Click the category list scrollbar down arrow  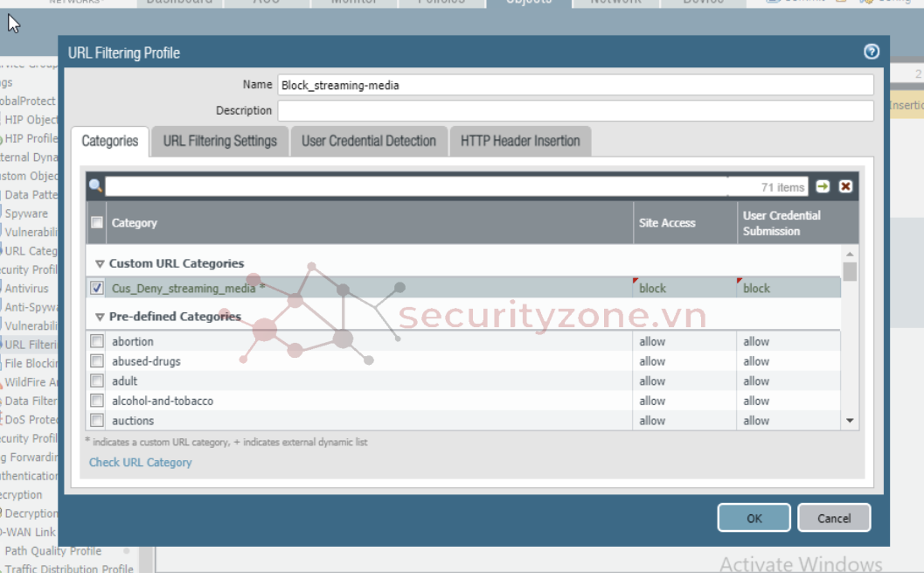(850, 421)
